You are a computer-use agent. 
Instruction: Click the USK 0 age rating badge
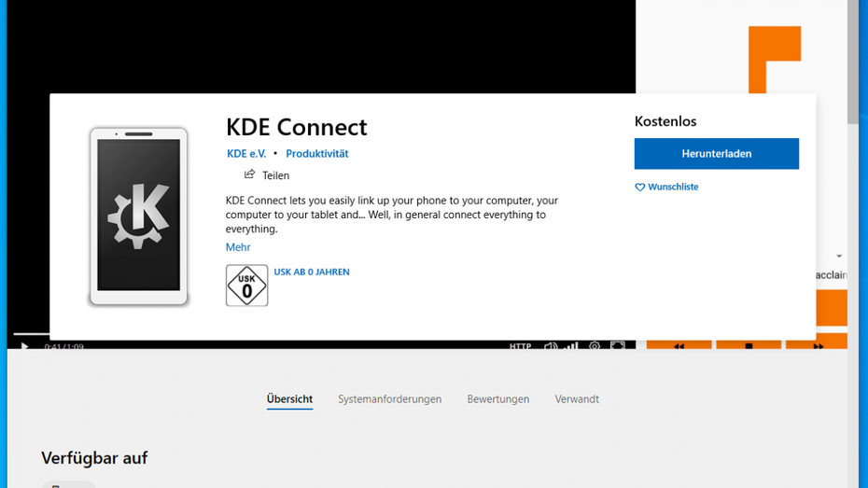click(x=246, y=286)
